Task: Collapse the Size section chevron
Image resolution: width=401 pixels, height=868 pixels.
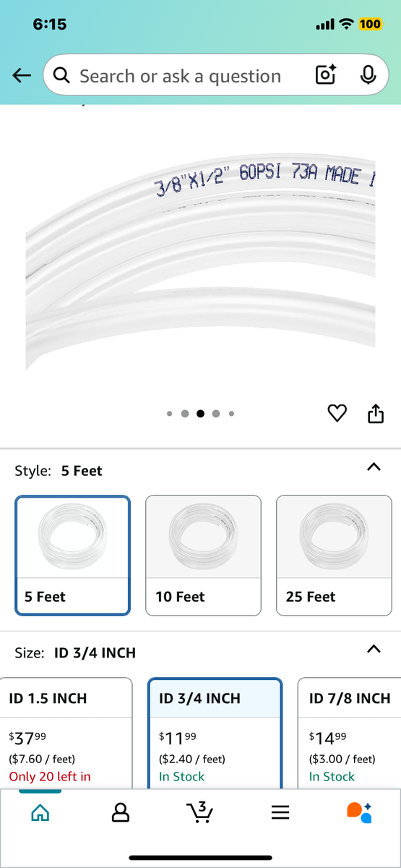Action: 373,649
